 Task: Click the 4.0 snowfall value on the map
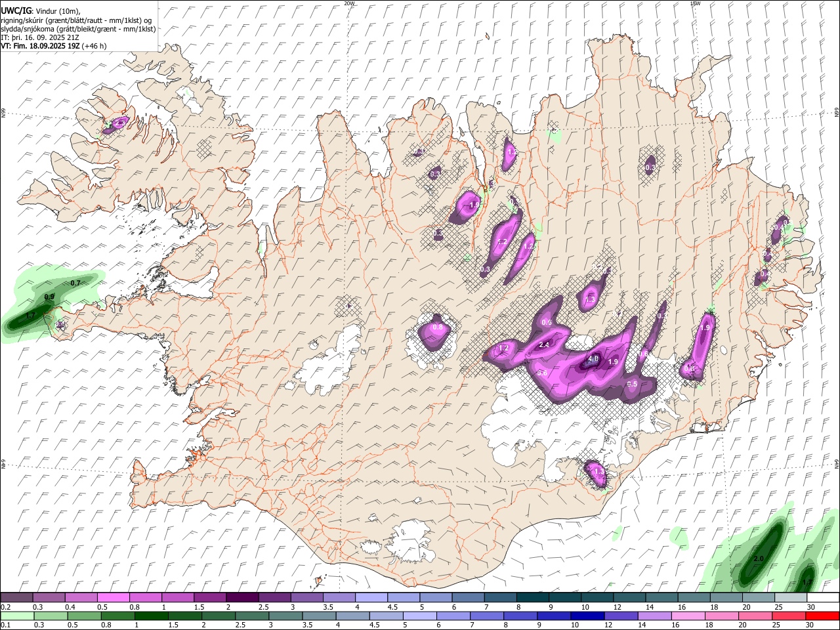pyautogui.click(x=593, y=359)
